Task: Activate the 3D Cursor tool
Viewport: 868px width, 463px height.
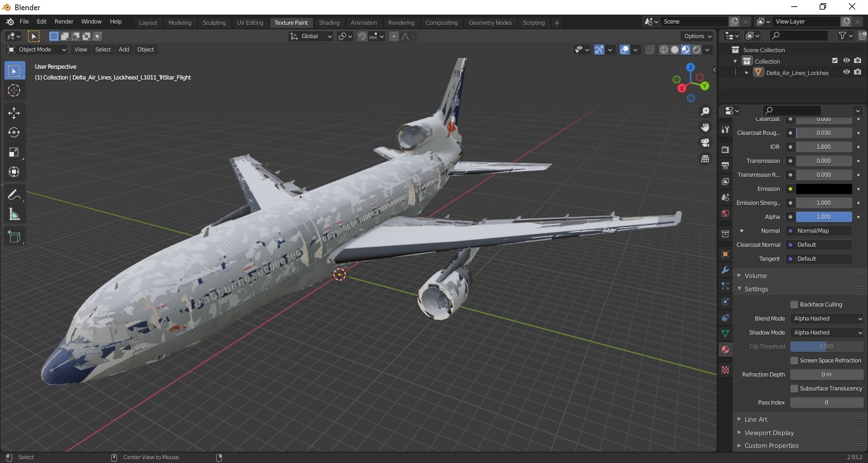Action: (x=14, y=90)
